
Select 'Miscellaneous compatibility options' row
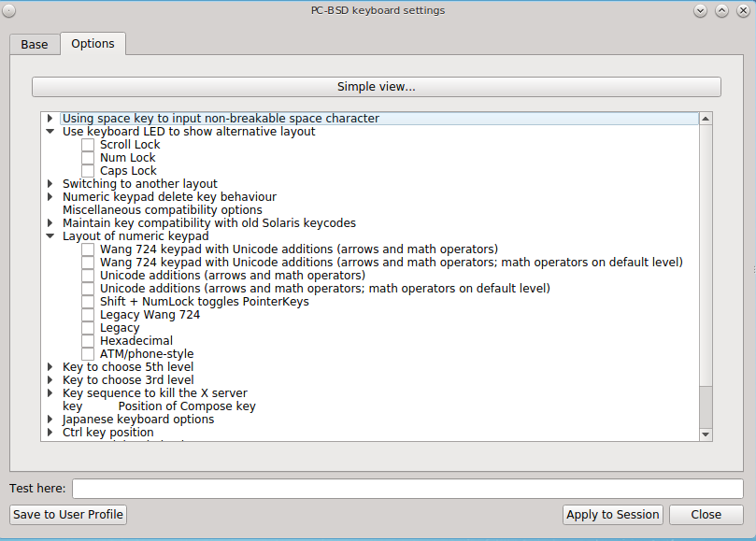click(163, 209)
